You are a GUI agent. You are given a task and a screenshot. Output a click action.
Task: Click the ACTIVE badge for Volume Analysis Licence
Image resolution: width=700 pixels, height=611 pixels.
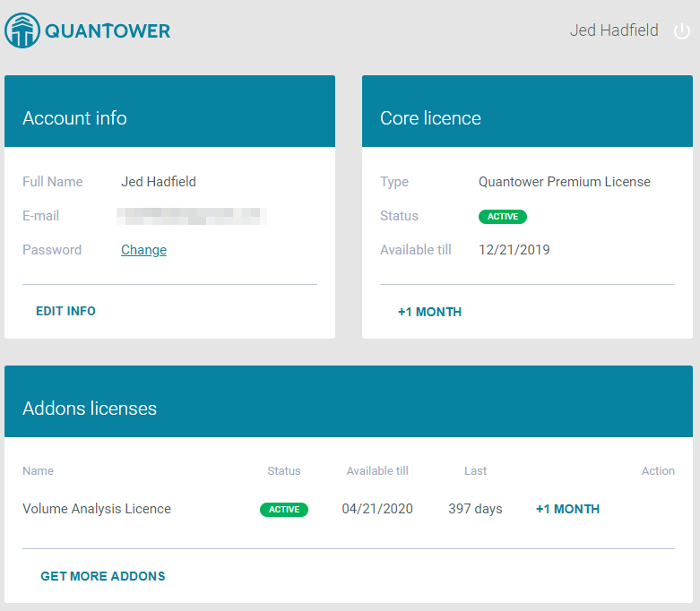tap(283, 509)
